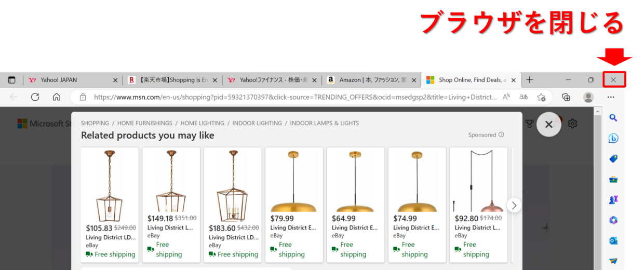Open Microsoft 365 icon in sidebar
The width and height of the screenshot is (644, 270).
613,220
